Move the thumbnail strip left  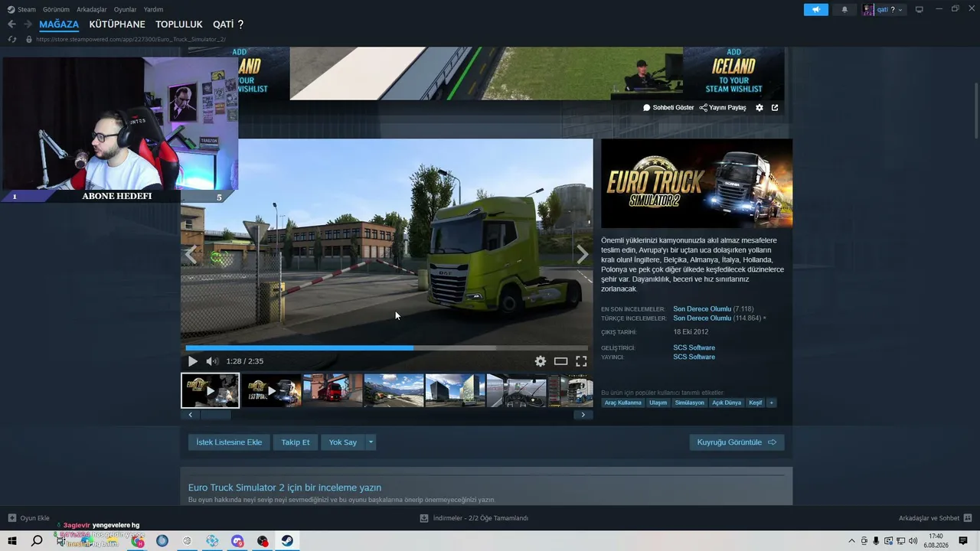(190, 415)
